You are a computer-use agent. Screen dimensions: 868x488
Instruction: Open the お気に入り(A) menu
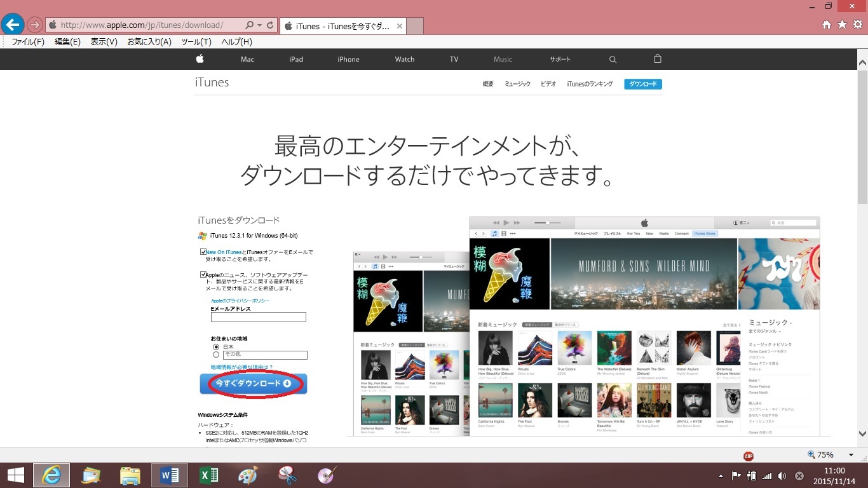149,42
